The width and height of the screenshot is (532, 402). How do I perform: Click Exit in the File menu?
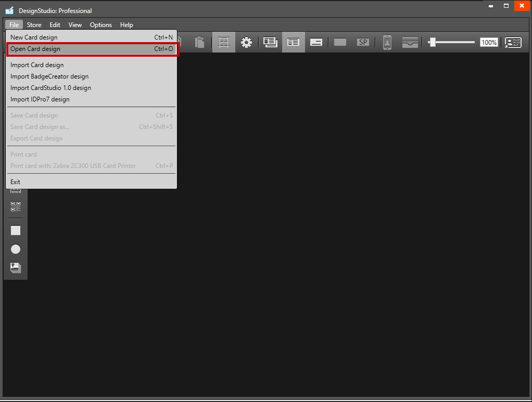tap(15, 181)
